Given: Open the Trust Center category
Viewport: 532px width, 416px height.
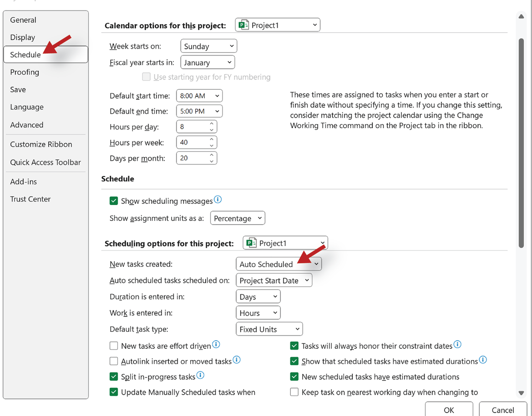Looking at the screenshot, I should [x=30, y=199].
